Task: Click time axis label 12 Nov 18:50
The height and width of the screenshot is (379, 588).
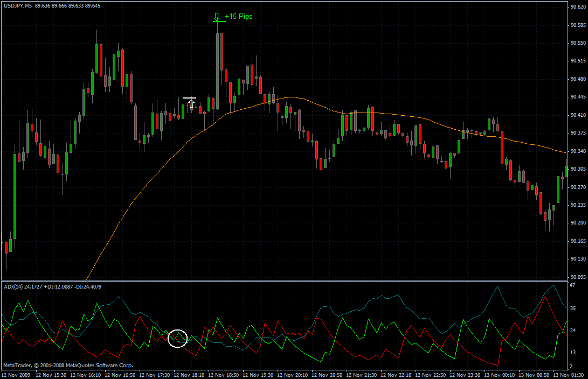Action: [x=224, y=375]
